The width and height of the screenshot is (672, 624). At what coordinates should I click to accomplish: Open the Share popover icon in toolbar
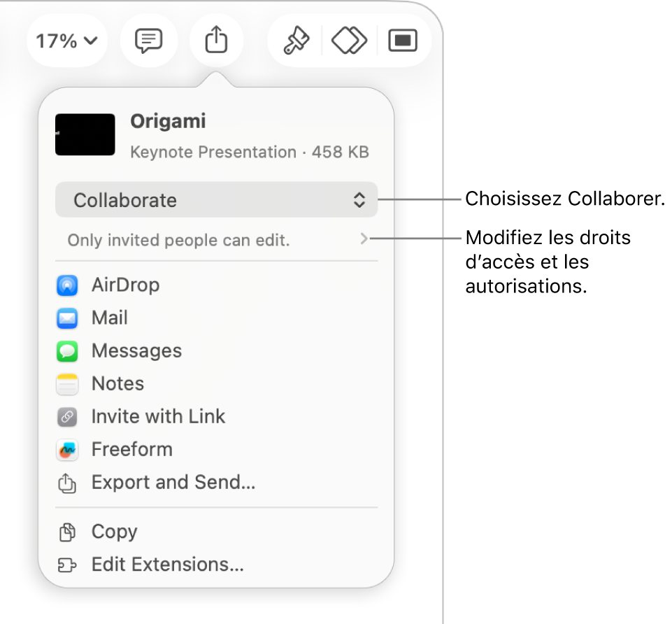click(216, 40)
